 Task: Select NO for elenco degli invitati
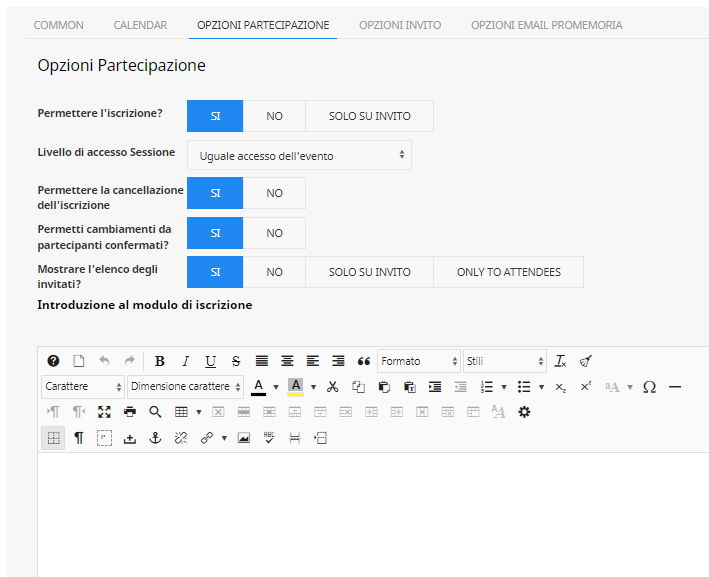coord(274,272)
